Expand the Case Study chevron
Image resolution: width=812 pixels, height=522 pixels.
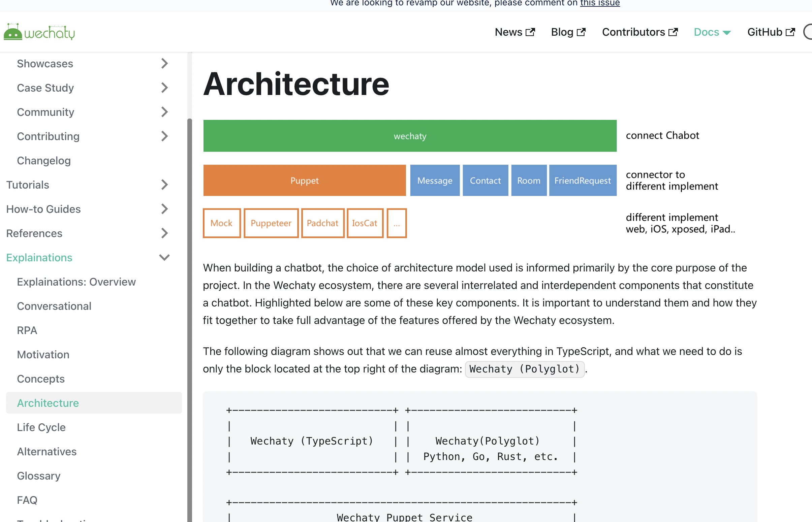(x=164, y=88)
